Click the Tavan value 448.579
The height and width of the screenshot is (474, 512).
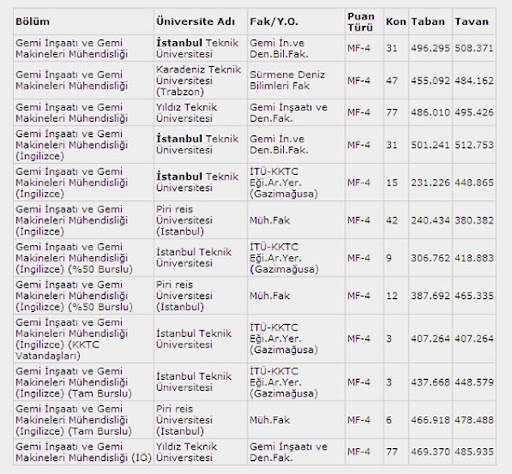point(474,382)
